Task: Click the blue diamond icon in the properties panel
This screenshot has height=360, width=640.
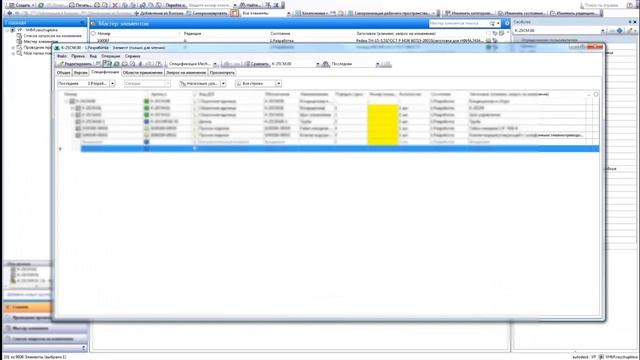Action: coord(620,31)
